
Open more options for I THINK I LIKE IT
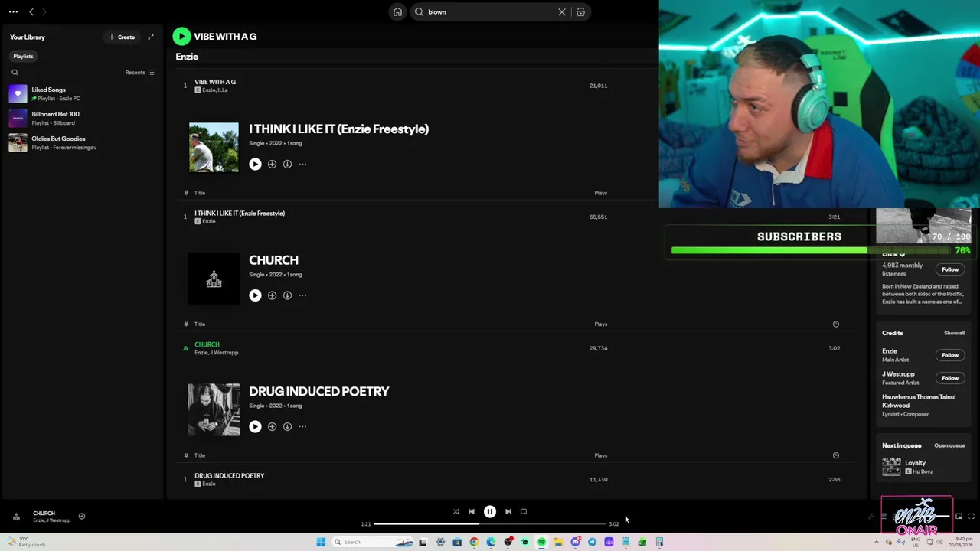(302, 164)
